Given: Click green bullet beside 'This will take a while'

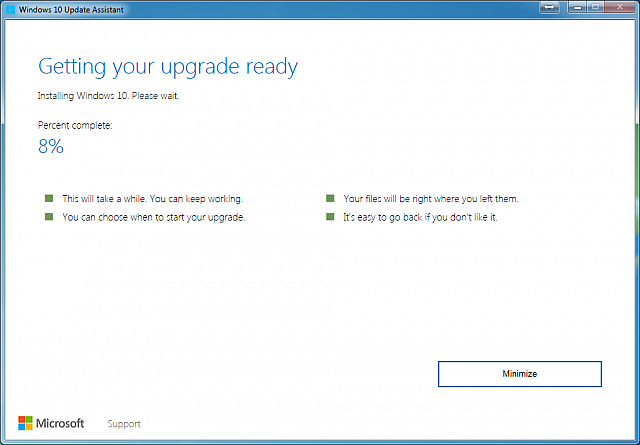Looking at the screenshot, I should (49, 198).
